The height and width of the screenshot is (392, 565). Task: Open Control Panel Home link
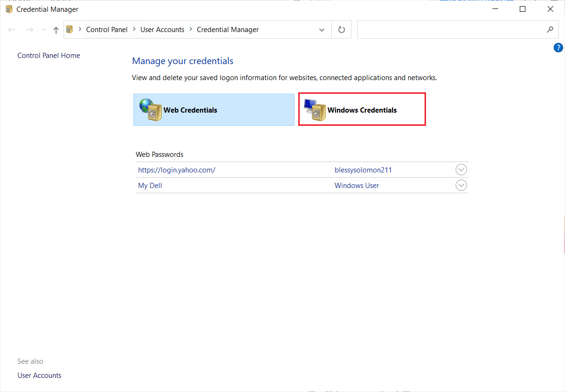point(49,56)
